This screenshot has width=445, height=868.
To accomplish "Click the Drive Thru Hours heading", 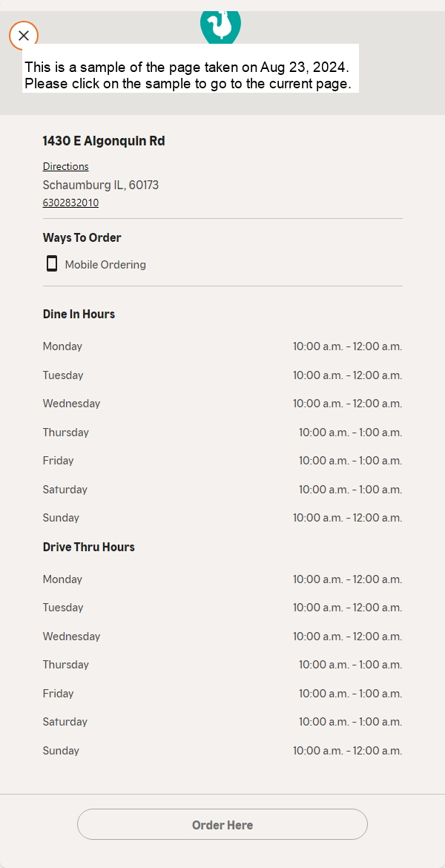I will point(88,547).
